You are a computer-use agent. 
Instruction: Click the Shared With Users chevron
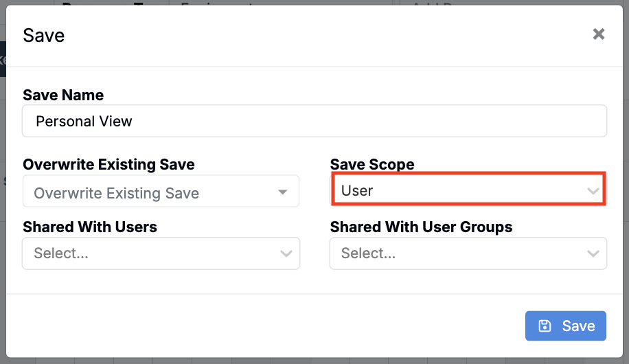[x=286, y=253]
